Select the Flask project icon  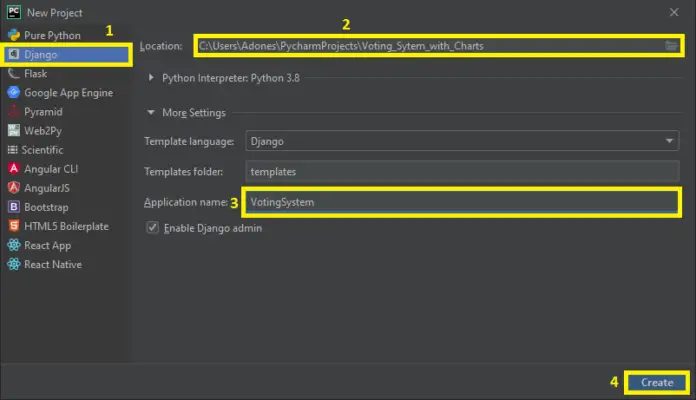(x=15, y=73)
